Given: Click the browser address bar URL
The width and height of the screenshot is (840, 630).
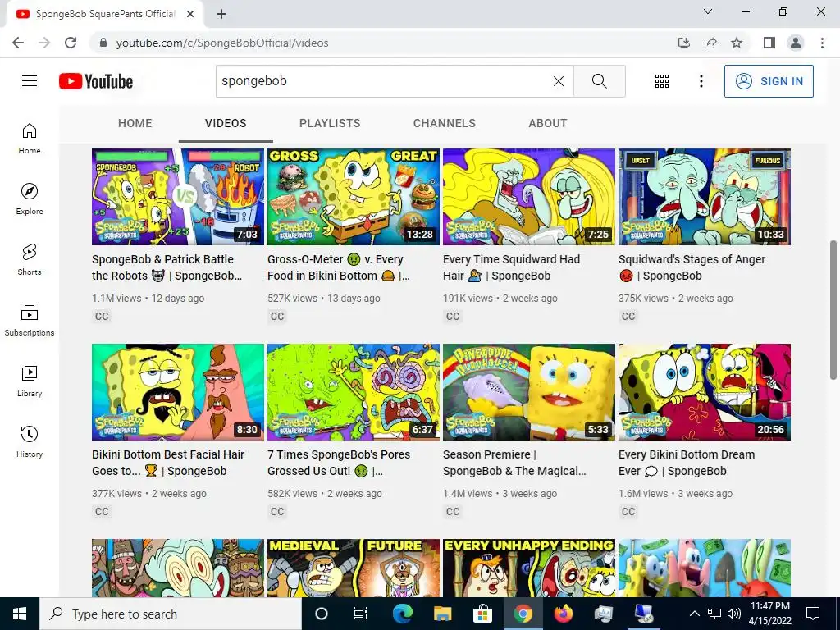Looking at the screenshot, I should pos(222,43).
